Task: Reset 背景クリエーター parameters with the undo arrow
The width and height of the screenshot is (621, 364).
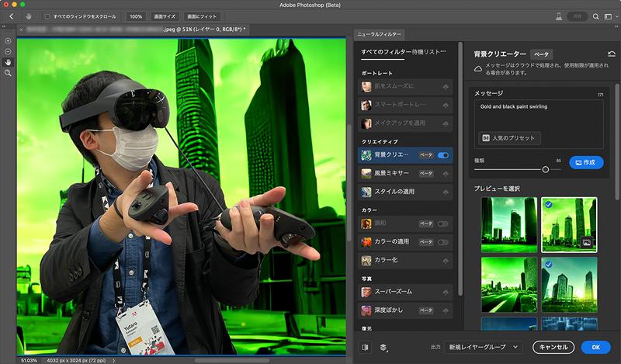Action: 612,54
